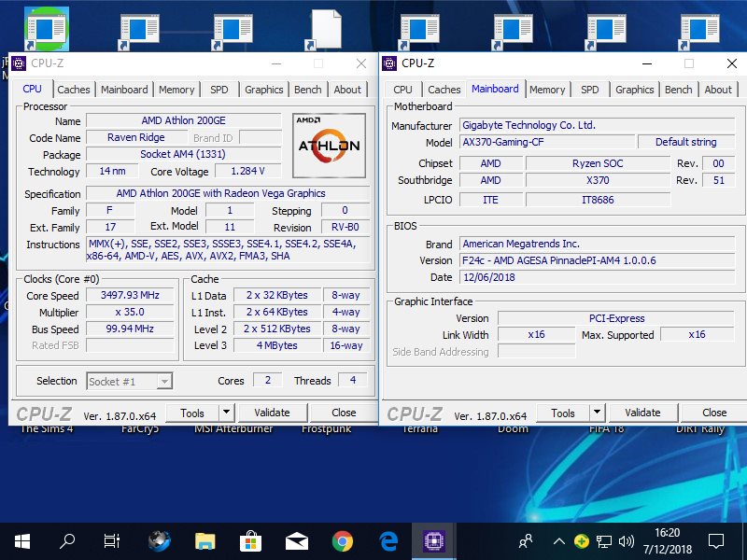Launch Microsoft Edge from the taskbar
The image size is (747, 560).
click(388, 541)
